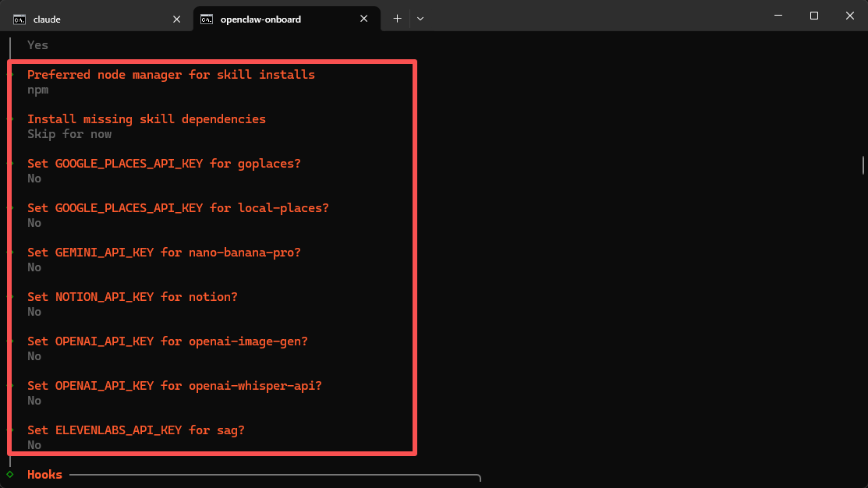Minimize the terminal window
Viewport: 868px width, 488px height.
coord(777,16)
